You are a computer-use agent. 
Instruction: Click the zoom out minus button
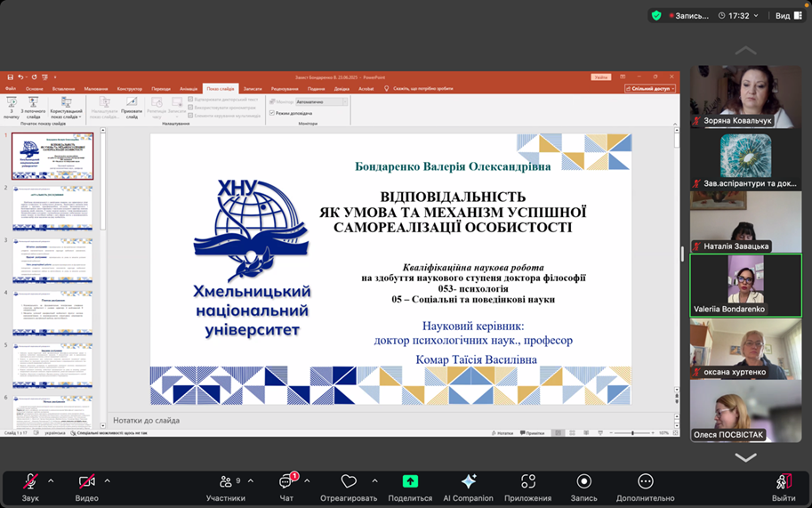(611, 433)
